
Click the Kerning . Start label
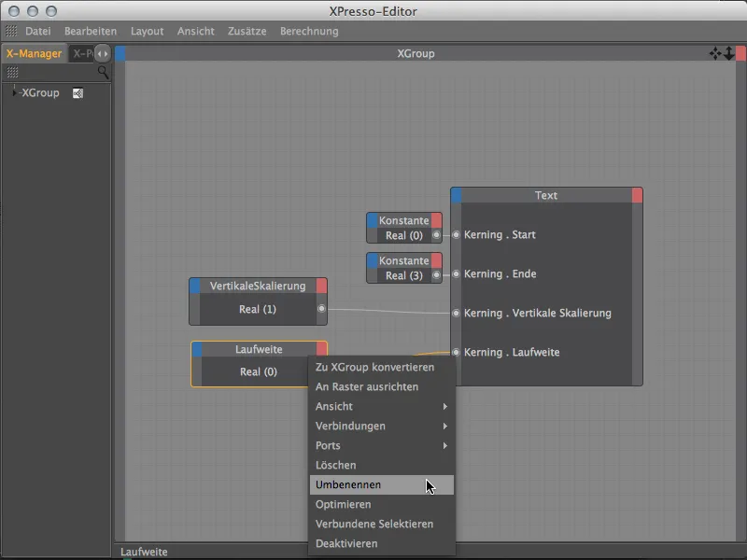point(500,235)
